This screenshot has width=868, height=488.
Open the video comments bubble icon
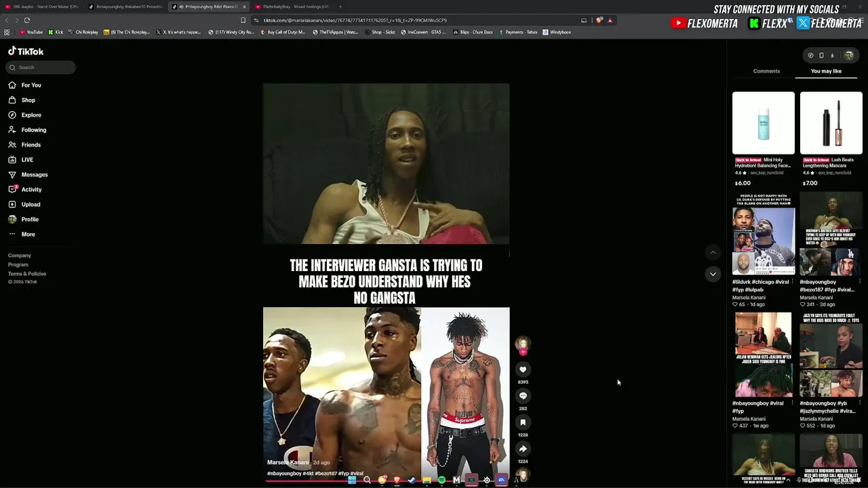click(x=523, y=396)
